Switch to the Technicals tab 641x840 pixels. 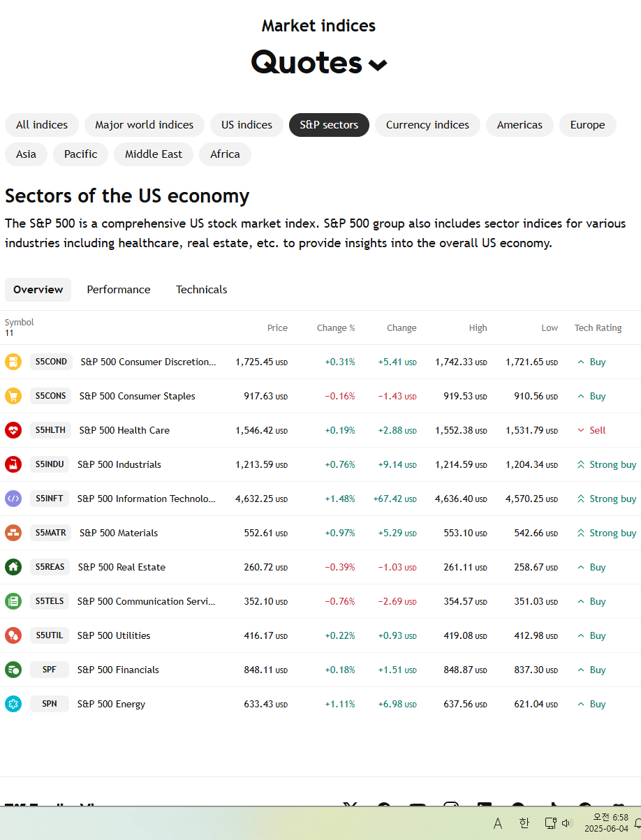pos(202,290)
